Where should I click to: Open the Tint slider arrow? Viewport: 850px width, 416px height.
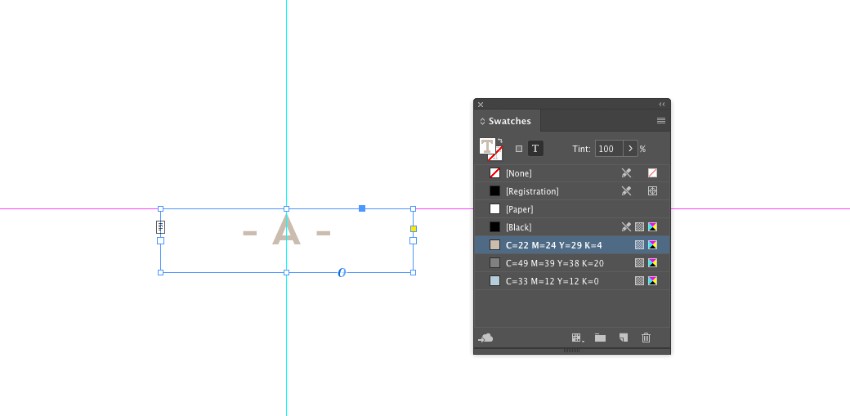(630, 149)
